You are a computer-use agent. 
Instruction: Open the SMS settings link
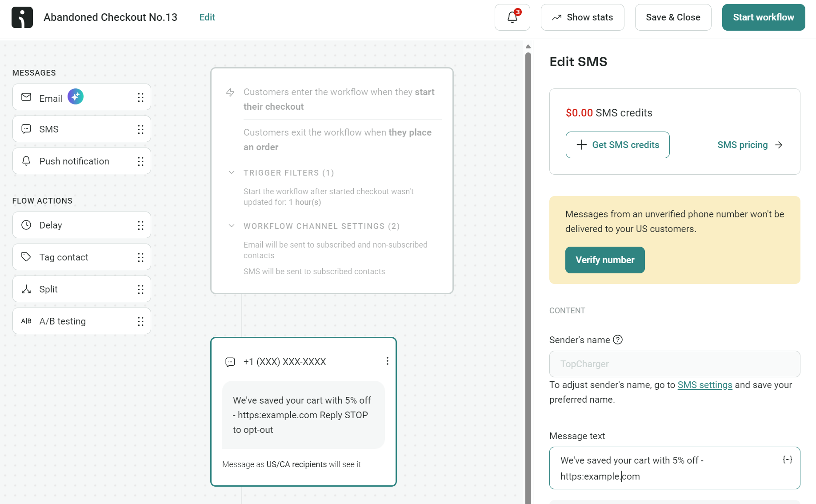click(x=704, y=385)
